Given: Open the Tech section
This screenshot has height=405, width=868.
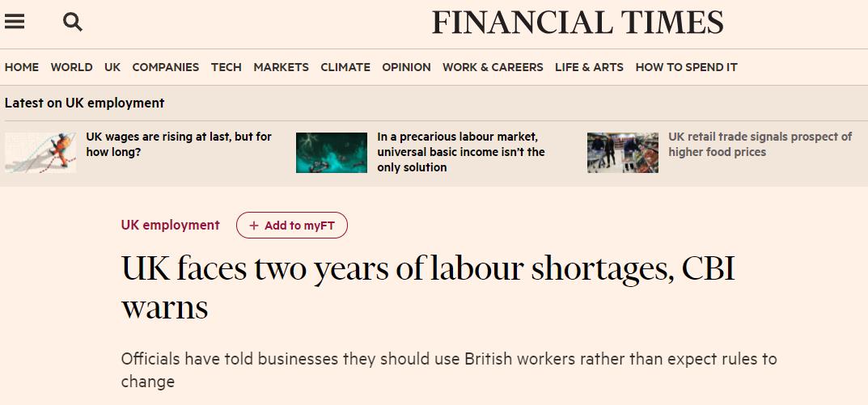Looking at the screenshot, I should (x=227, y=67).
